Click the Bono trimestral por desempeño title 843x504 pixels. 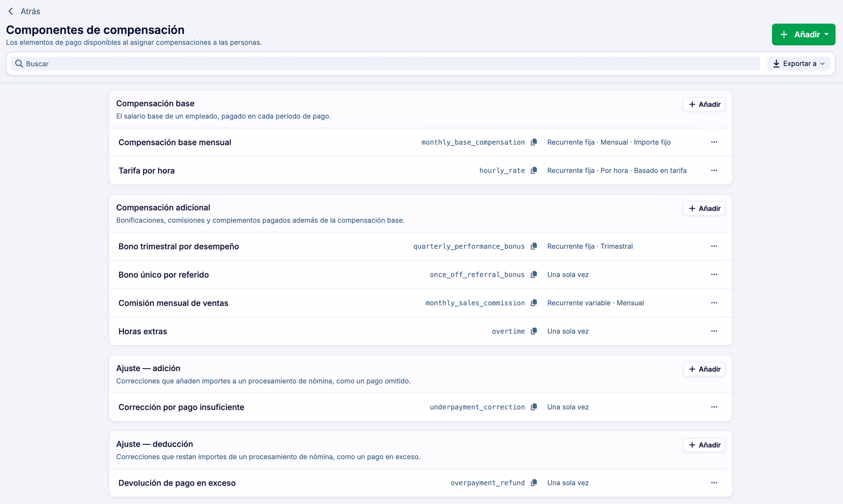pyautogui.click(x=179, y=247)
